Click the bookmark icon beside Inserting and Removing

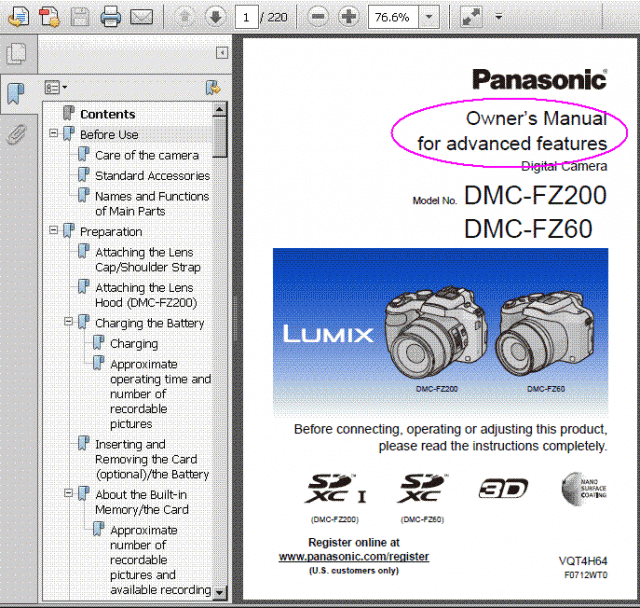click(84, 443)
